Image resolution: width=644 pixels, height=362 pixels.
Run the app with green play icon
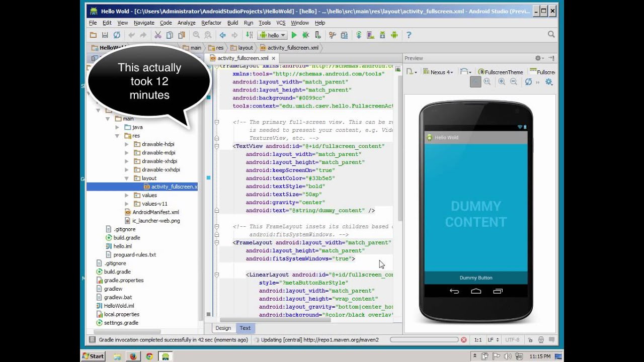click(294, 35)
